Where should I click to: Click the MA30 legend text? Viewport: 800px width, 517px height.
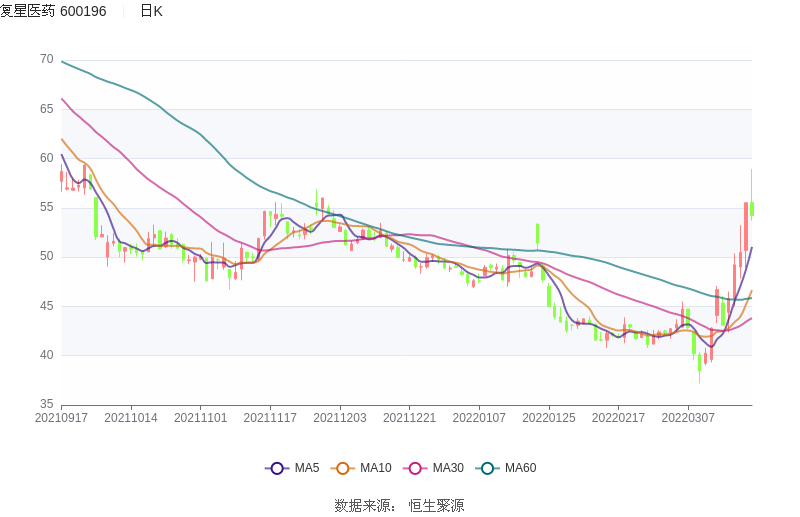(x=448, y=468)
